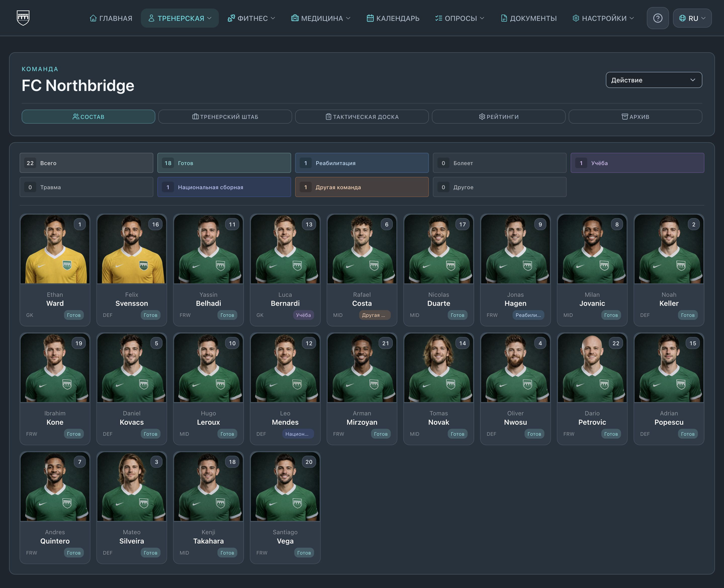Click the Учёба badge on Luca Bernardi
724x588 pixels.
(303, 315)
